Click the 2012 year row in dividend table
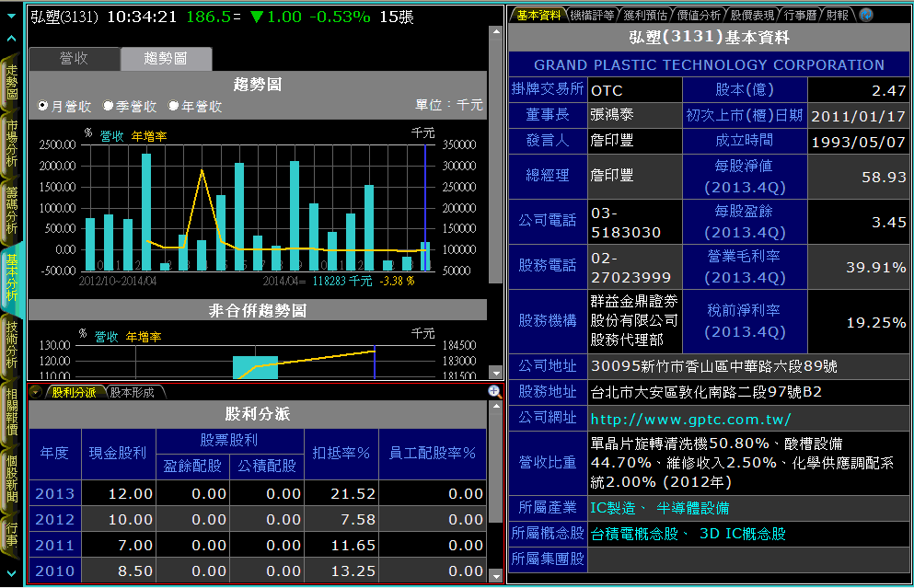Screen dimensions: 914x588 tap(258, 519)
